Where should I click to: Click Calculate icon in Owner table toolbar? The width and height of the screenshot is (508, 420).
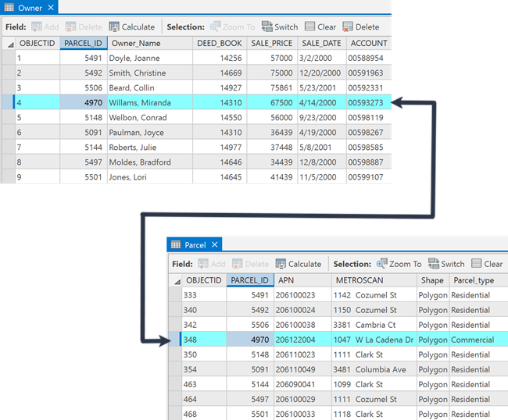coord(114,27)
